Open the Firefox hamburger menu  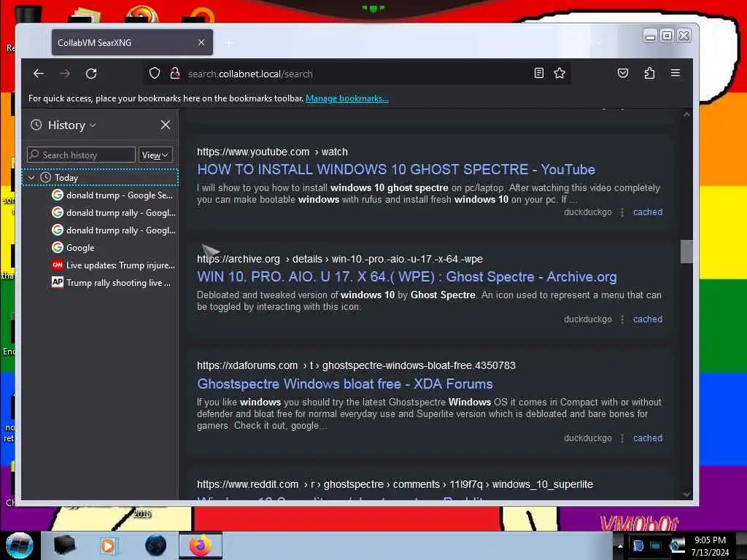click(675, 74)
